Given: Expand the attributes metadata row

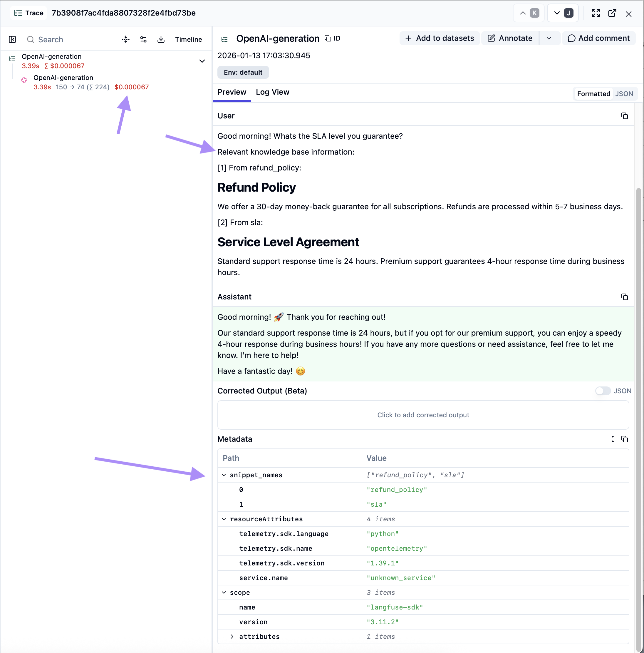Looking at the screenshot, I should click(x=232, y=637).
